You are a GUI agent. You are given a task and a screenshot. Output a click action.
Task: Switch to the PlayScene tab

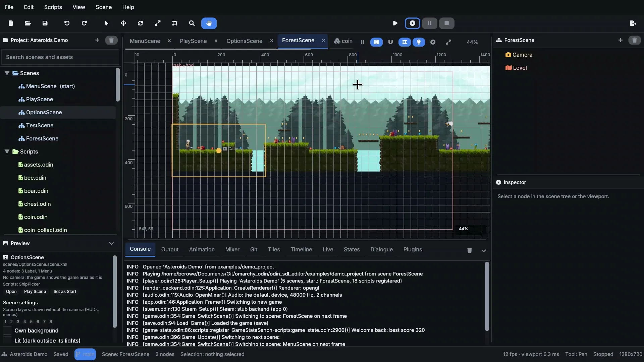[x=193, y=41]
